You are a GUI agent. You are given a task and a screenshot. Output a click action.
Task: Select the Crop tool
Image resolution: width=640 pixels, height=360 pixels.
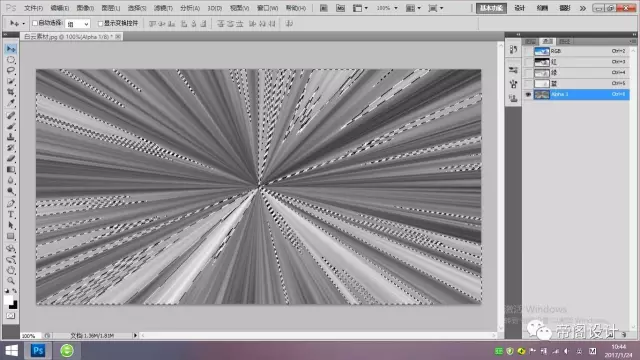[x=11, y=92]
